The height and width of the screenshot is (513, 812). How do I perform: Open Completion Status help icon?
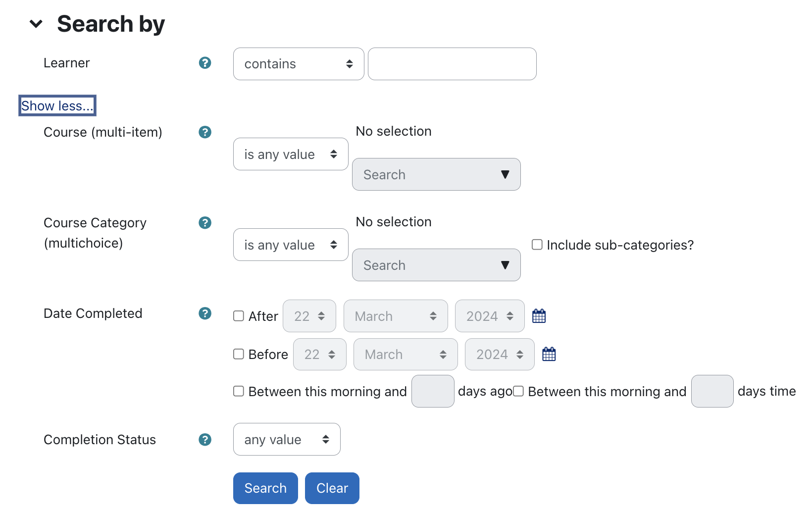205,440
